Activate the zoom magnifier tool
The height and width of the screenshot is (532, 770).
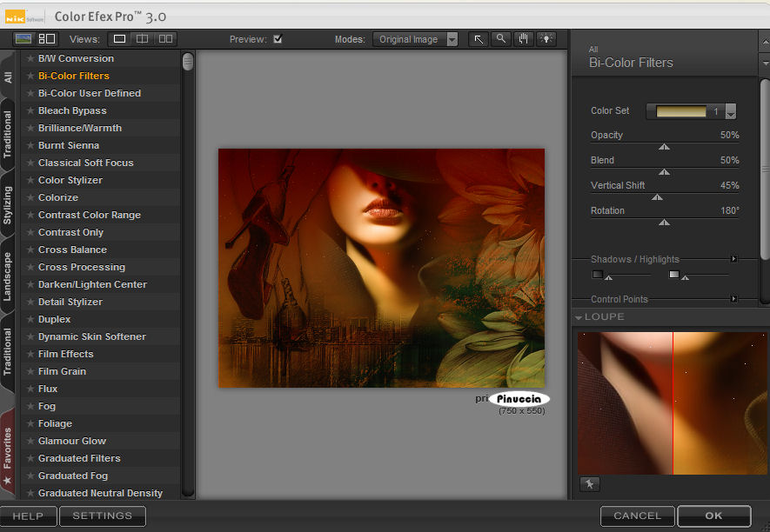(501, 39)
